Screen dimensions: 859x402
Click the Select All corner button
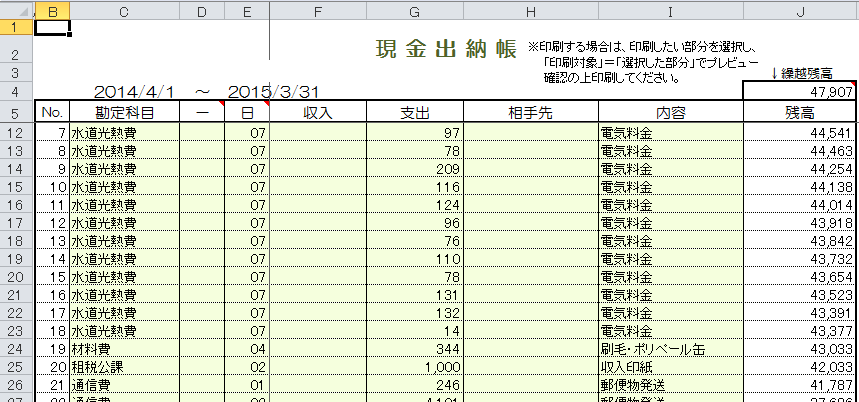[16, 9]
